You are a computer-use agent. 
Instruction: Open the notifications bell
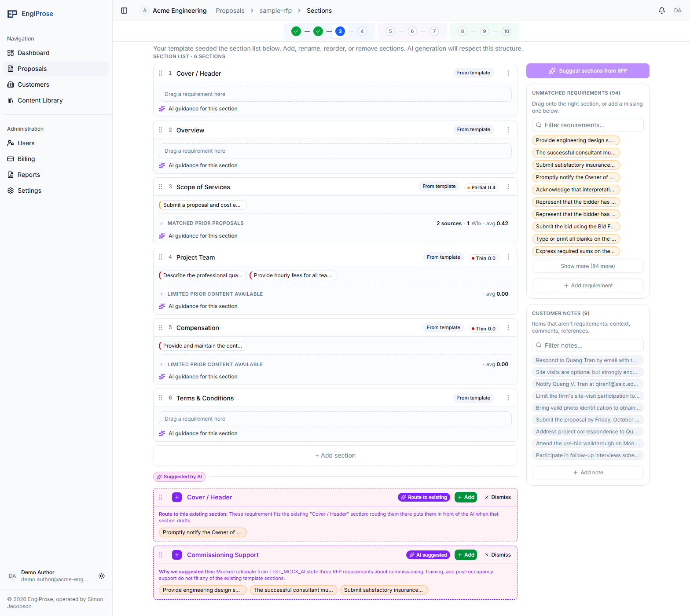[x=661, y=11]
